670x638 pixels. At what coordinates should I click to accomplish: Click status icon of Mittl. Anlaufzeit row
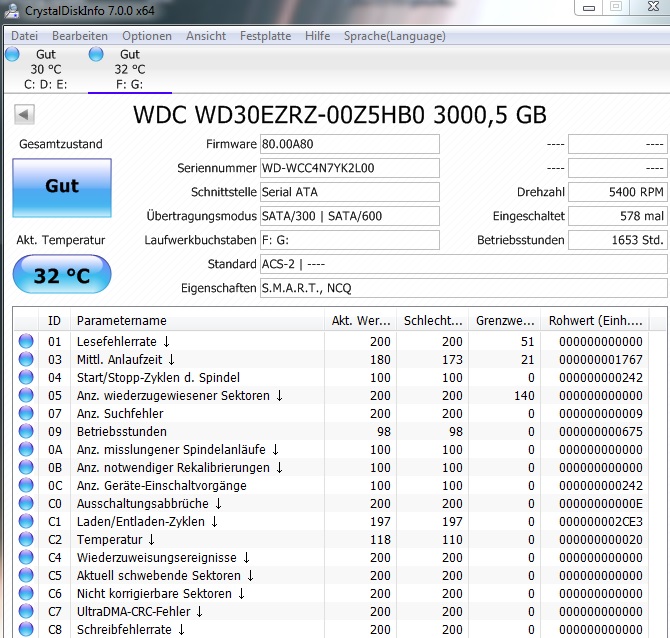26,359
